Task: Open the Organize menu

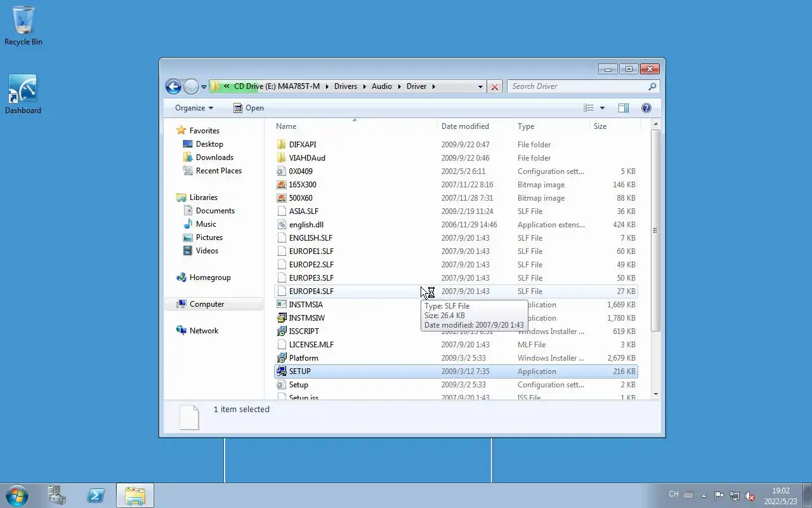Action: tap(194, 108)
